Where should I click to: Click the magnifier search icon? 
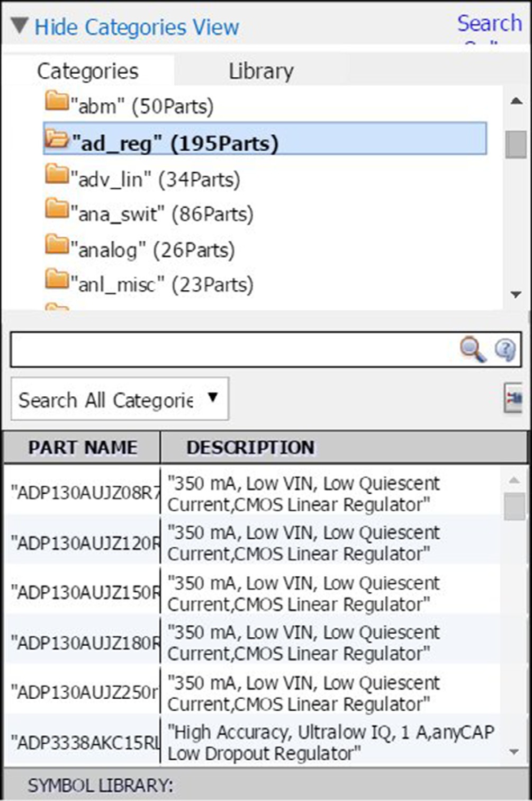click(x=473, y=350)
